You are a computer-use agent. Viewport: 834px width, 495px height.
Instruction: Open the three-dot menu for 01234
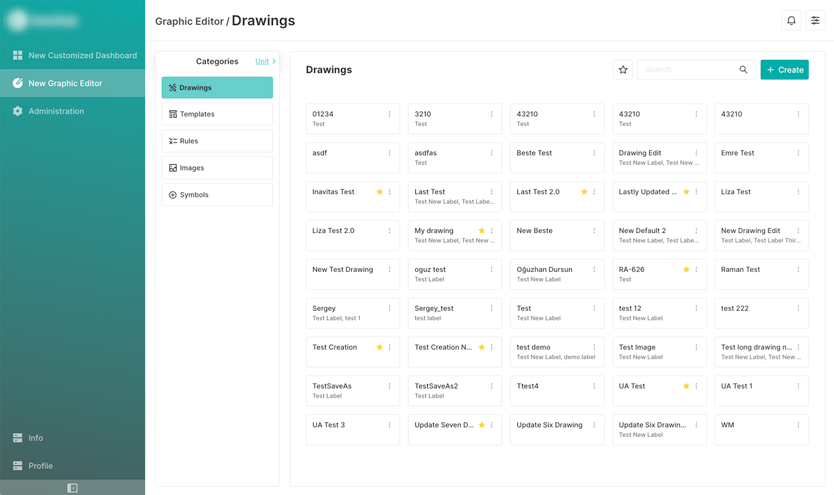tap(390, 114)
